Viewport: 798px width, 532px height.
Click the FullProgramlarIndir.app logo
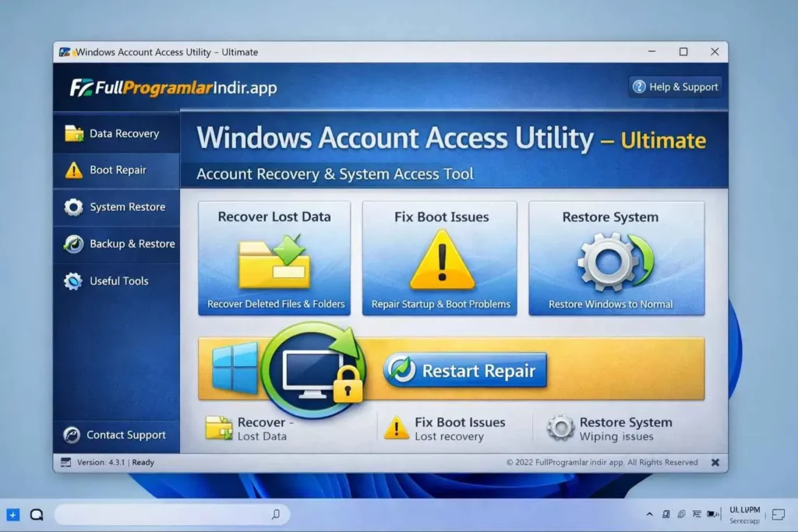point(170,87)
